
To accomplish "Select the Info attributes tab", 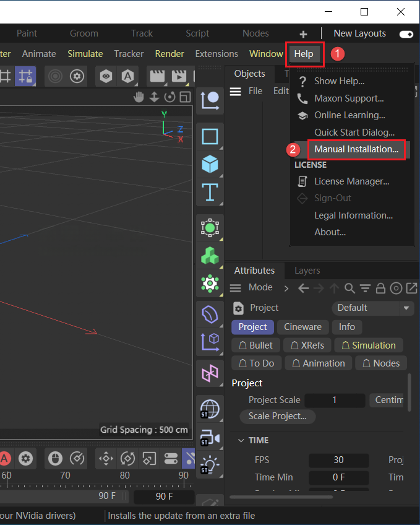I will (347, 327).
